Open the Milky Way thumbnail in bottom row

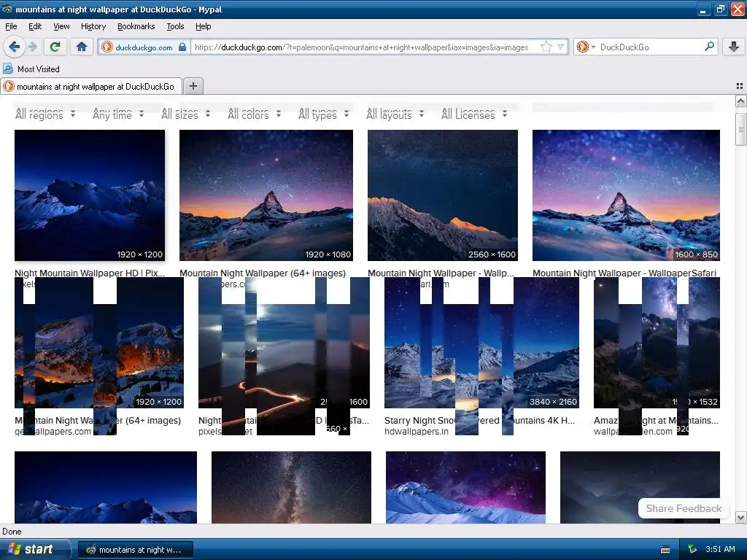click(291, 487)
